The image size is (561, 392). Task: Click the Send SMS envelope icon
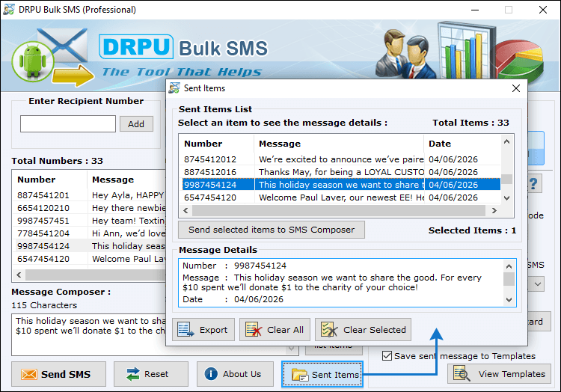pos(29,374)
